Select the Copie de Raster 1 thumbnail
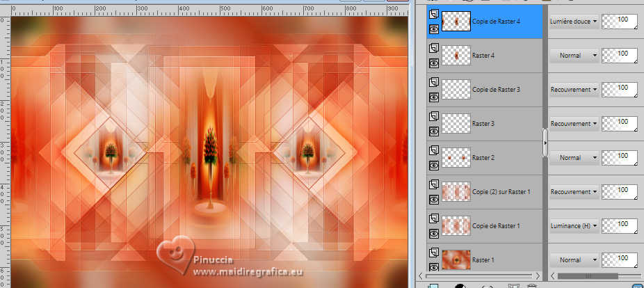The height and width of the screenshot is (288, 644). (456, 226)
